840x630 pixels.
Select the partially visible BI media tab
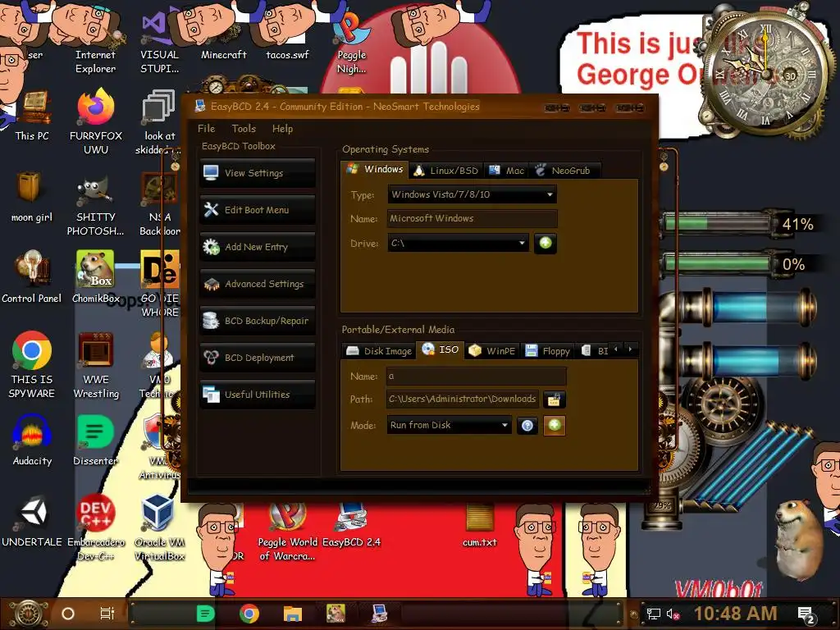(595, 351)
